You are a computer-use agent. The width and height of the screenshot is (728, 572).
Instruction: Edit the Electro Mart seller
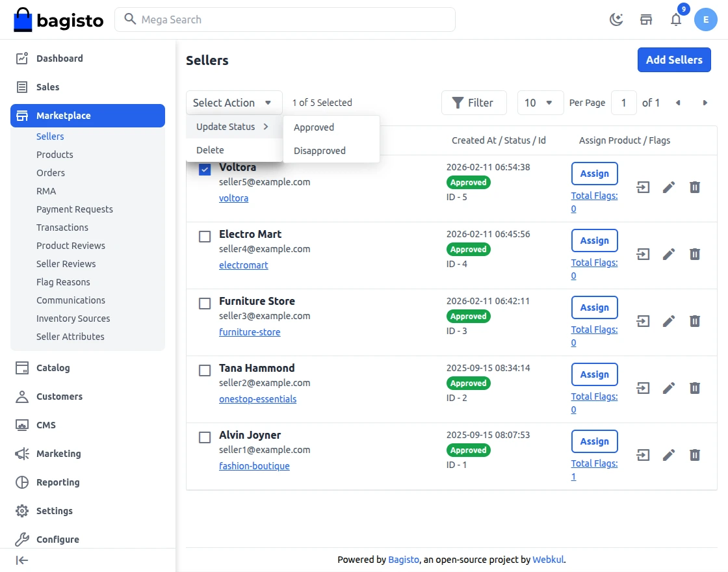pos(669,254)
